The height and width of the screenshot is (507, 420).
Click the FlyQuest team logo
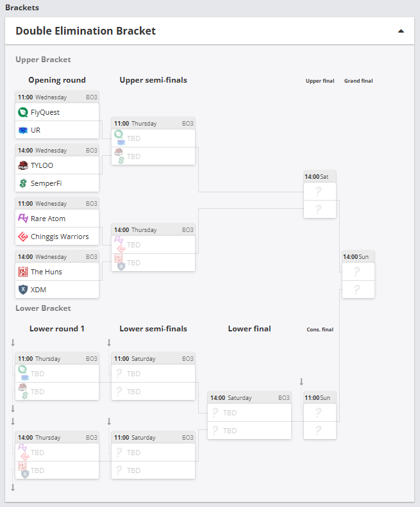click(24, 112)
